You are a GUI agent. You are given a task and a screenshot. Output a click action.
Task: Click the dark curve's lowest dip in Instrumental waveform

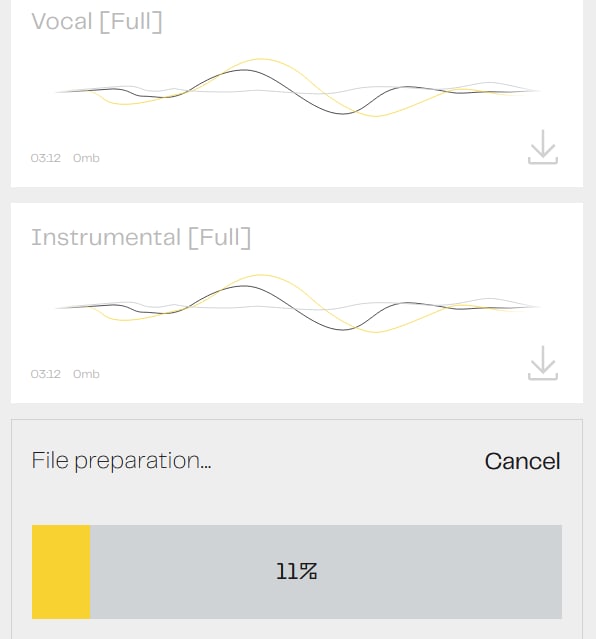(x=343, y=329)
